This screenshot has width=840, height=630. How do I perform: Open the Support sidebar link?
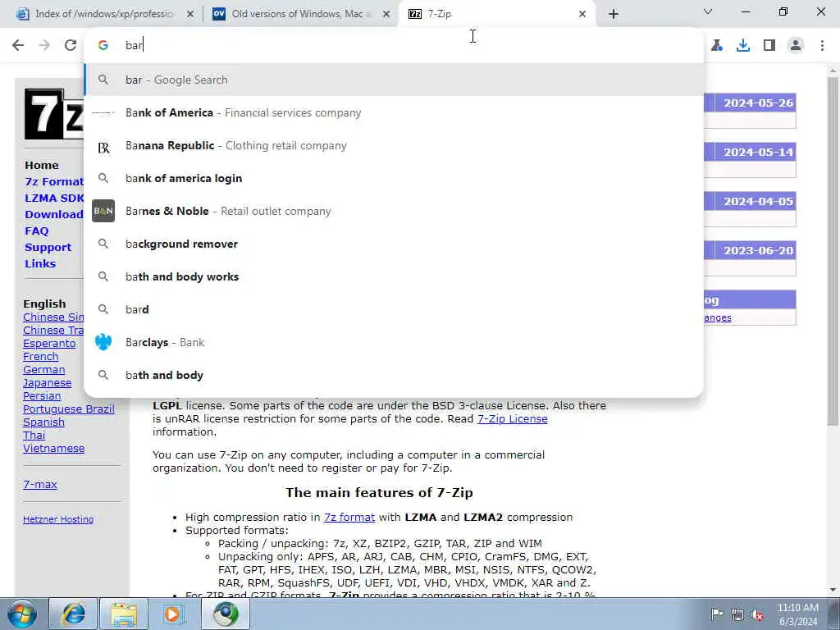(48, 248)
